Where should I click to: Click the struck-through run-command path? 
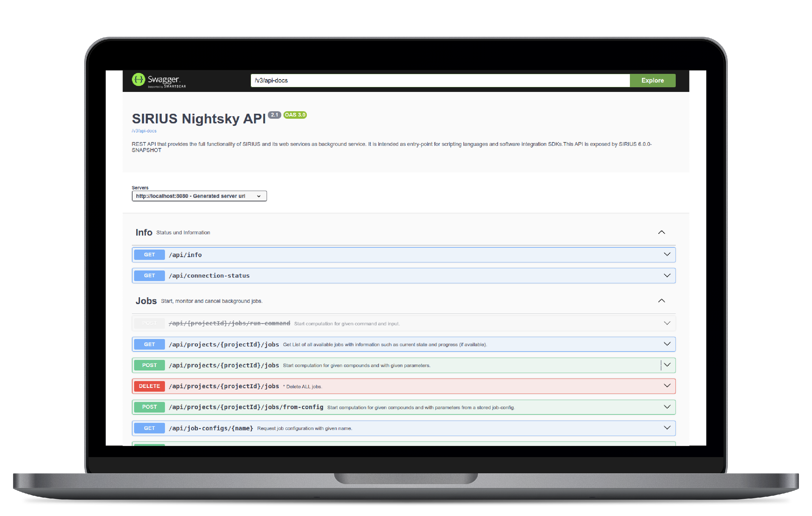(x=229, y=323)
